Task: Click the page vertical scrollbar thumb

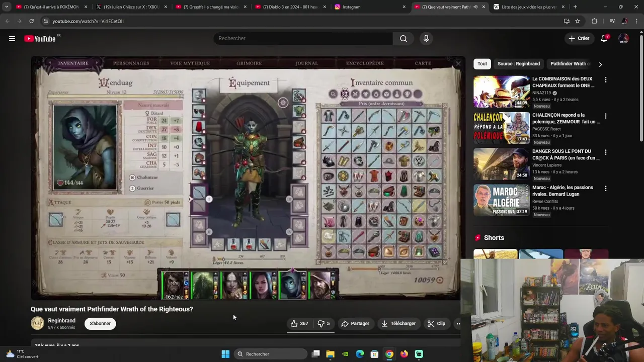Action: pyautogui.click(x=641, y=88)
